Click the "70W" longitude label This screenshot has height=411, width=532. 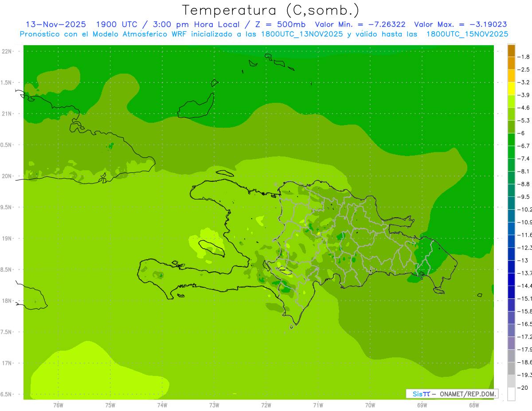click(370, 405)
